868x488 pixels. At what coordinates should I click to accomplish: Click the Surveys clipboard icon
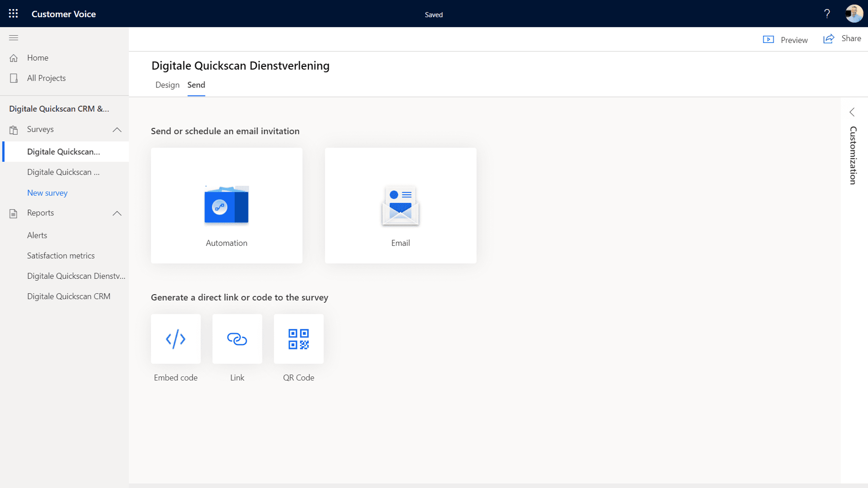click(13, 130)
